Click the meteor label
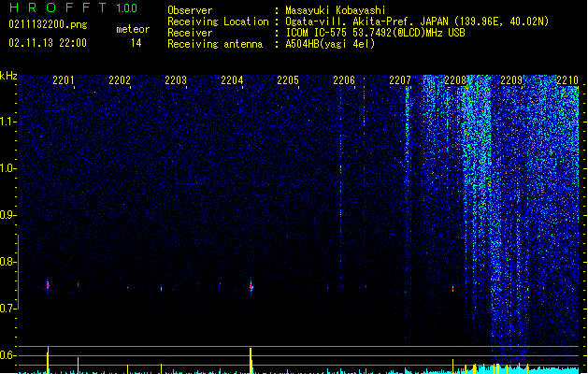 coord(133,29)
